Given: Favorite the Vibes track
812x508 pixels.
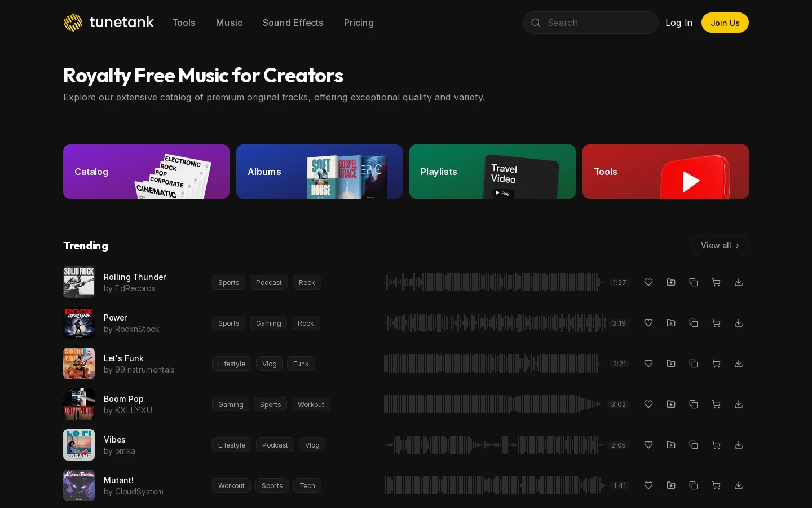Looking at the screenshot, I should pyautogui.click(x=648, y=445).
